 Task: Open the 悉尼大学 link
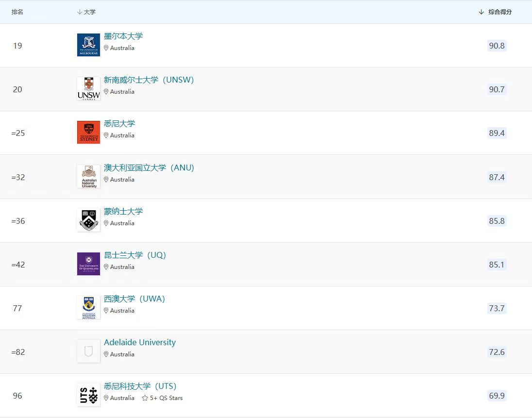pyautogui.click(x=119, y=124)
